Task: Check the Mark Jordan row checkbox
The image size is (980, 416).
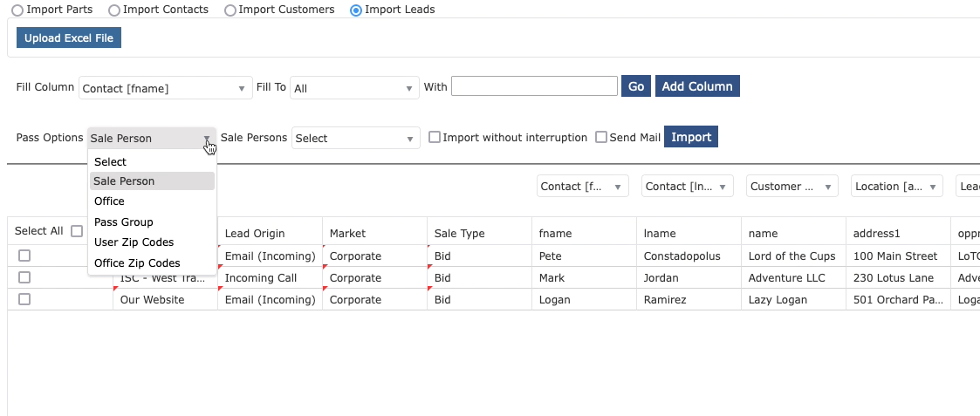Action: coord(24,277)
